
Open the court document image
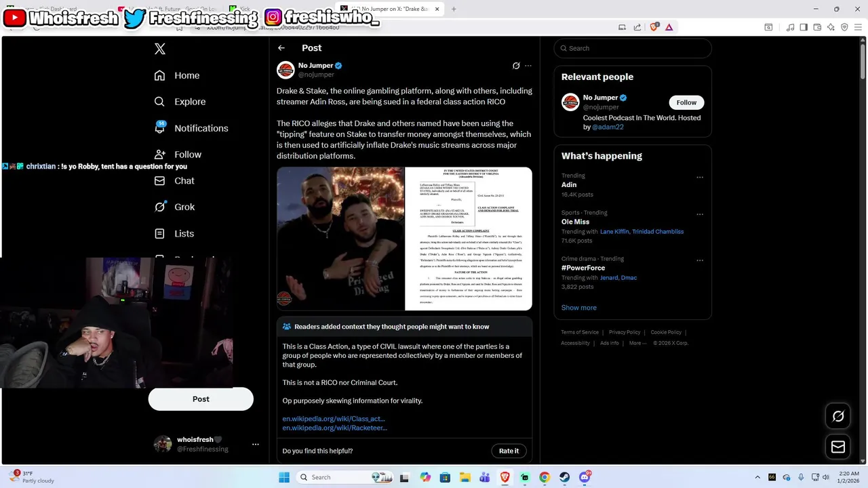[x=469, y=239]
